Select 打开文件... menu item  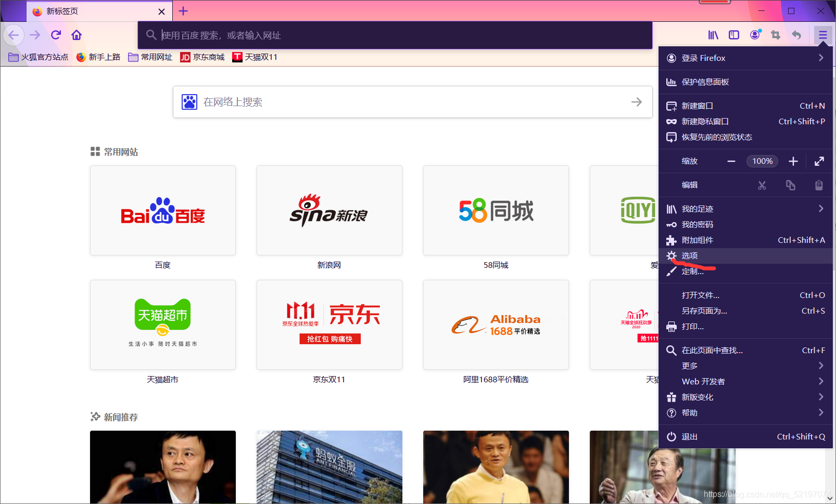pos(745,295)
